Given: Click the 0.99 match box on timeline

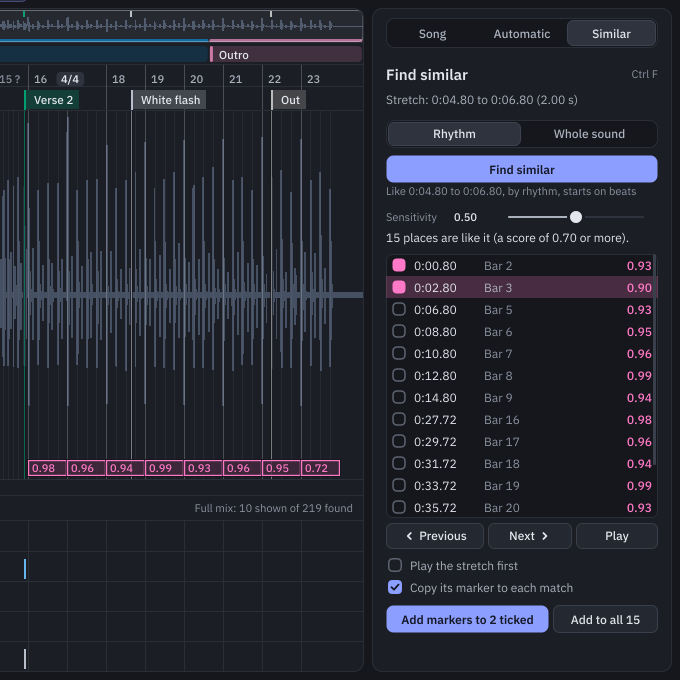Looking at the screenshot, I should click(164, 468).
